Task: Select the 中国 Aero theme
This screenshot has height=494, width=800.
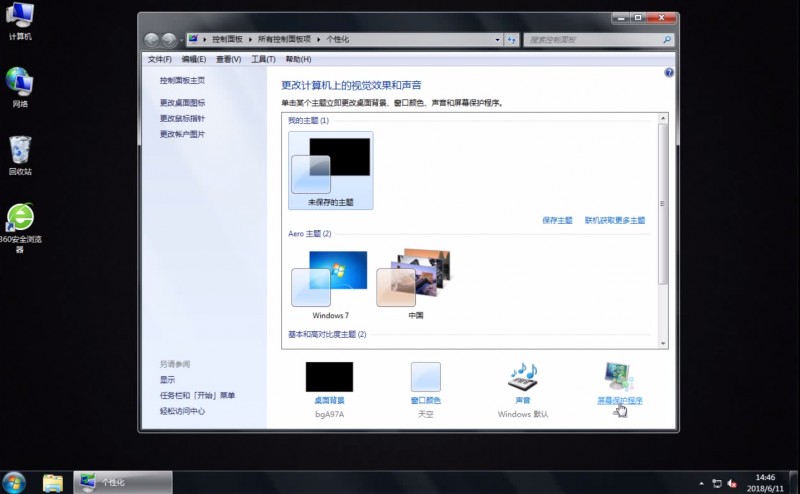Action: [415, 284]
